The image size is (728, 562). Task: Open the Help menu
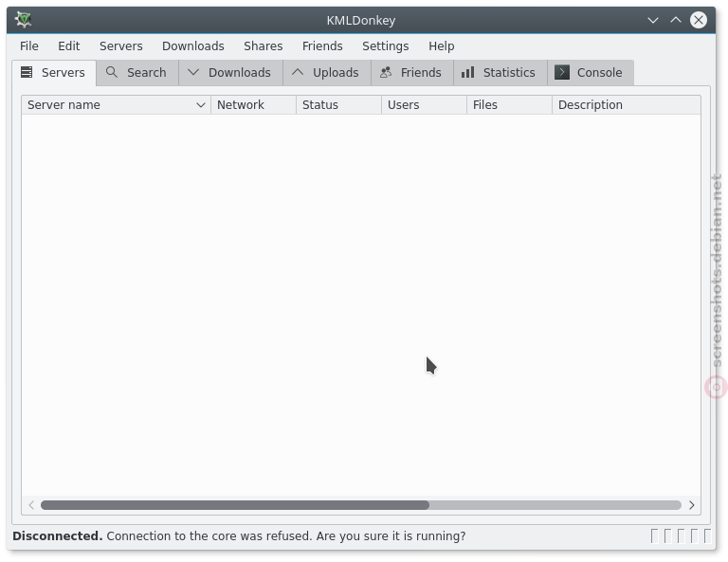pyautogui.click(x=441, y=45)
